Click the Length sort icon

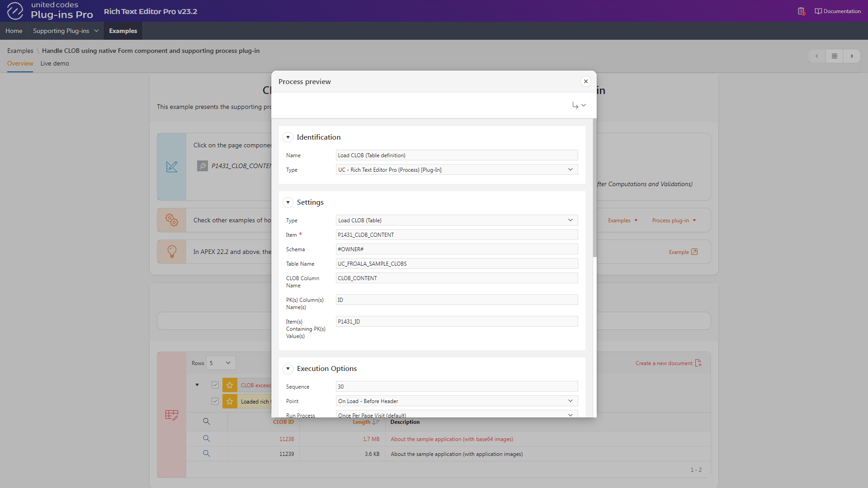(376, 422)
